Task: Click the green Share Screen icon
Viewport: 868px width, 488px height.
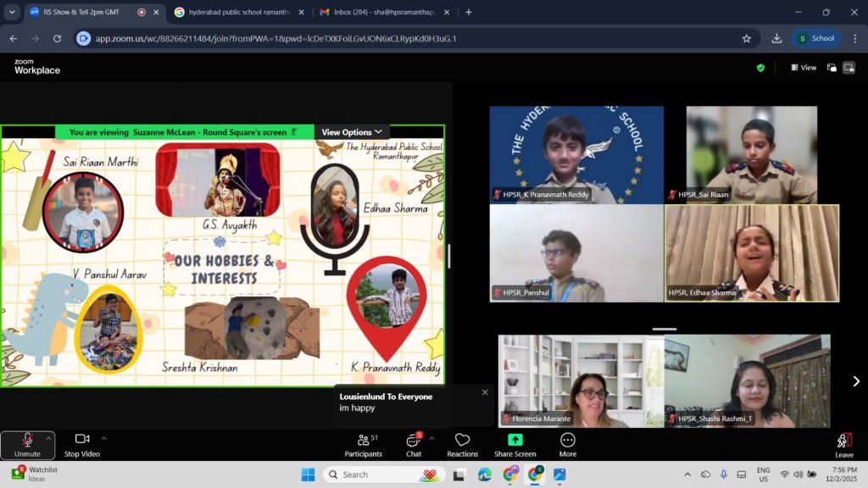Action: tap(515, 440)
